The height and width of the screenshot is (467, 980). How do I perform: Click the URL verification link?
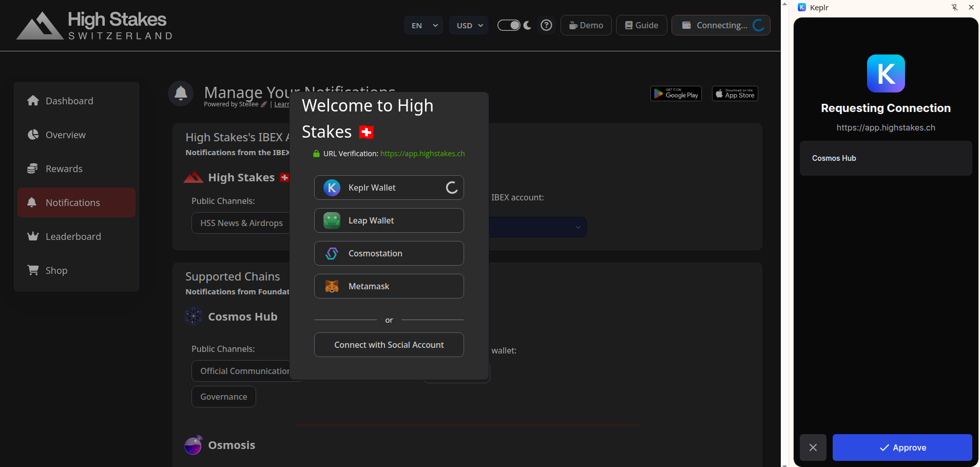(x=422, y=154)
